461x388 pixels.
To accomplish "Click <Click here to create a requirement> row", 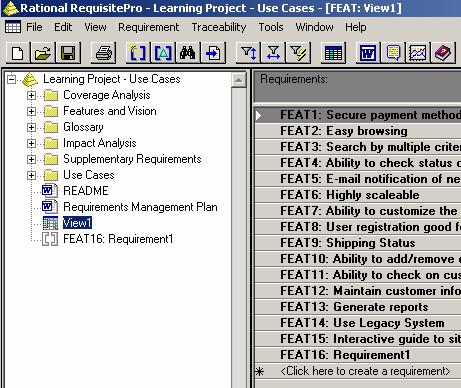I will 358,371.
